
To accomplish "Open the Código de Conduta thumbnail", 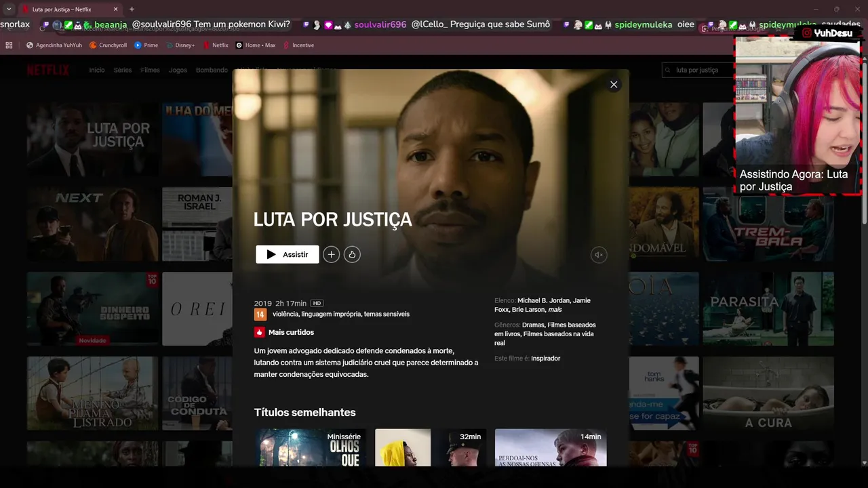I will (197, 393).
